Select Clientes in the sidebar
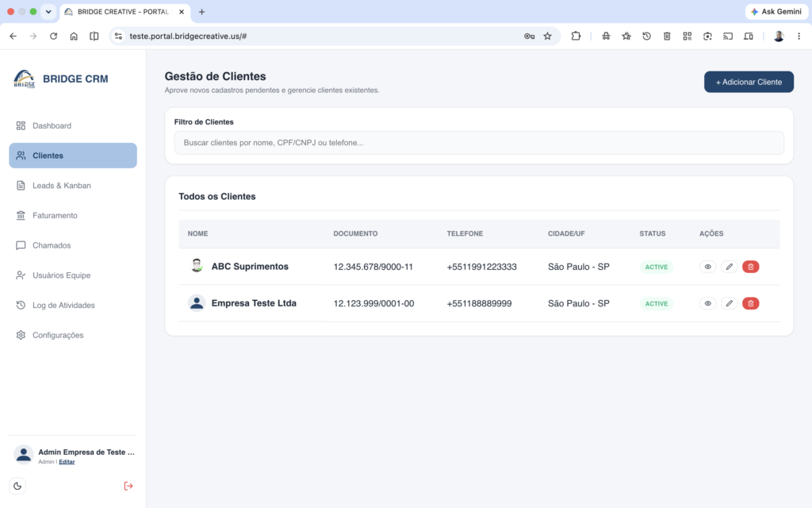 coord(72,156)
